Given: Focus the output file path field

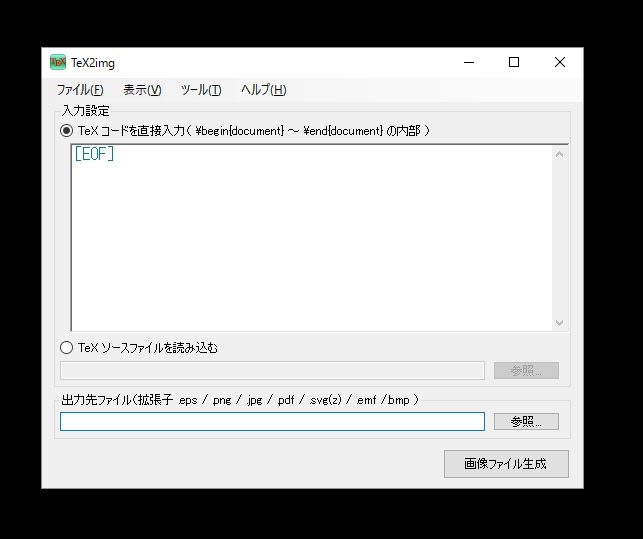Looking at the screenshot, I should [x=272, y=422].
